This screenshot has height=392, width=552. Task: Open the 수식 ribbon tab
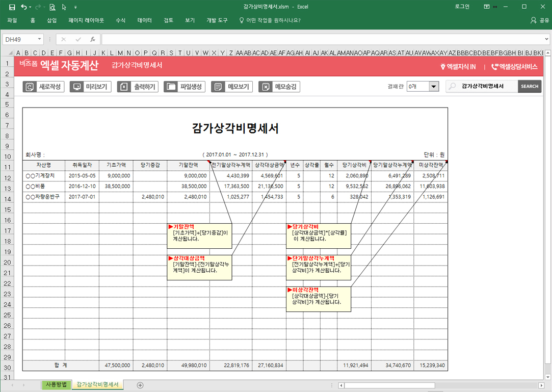click(x=121, y=20)
